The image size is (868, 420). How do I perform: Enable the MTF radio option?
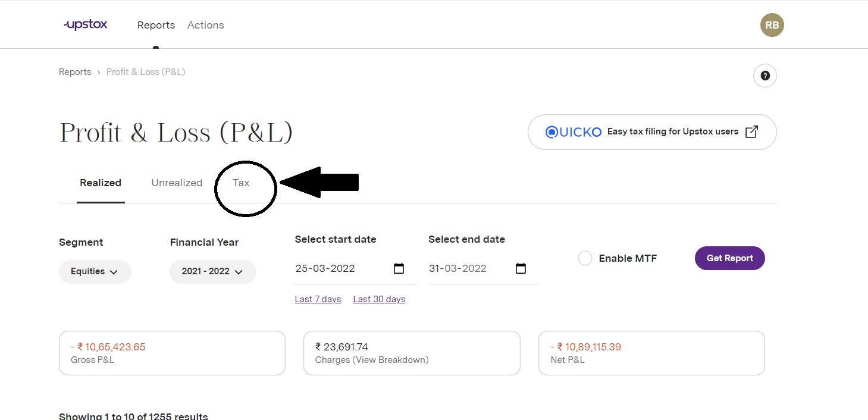click(585, 258)
